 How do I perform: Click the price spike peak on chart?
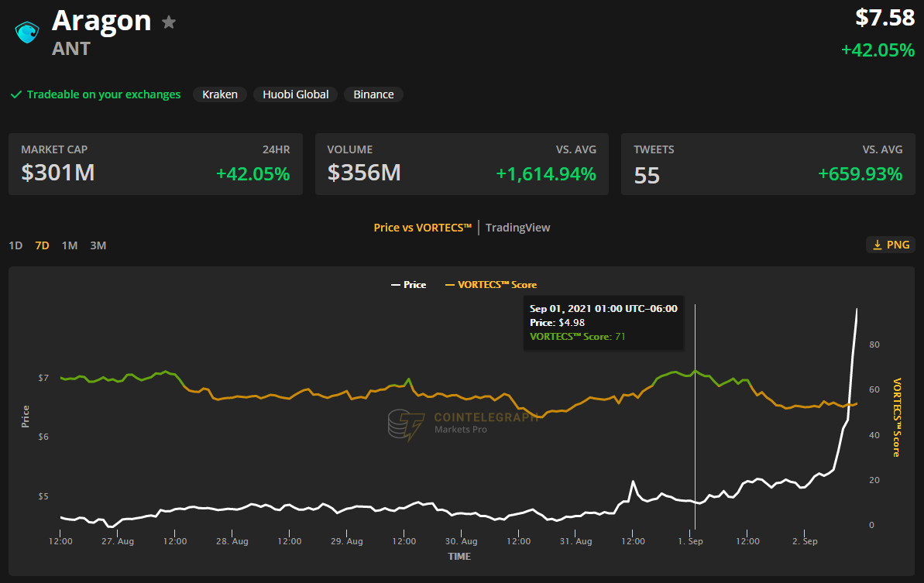[857, 310]
